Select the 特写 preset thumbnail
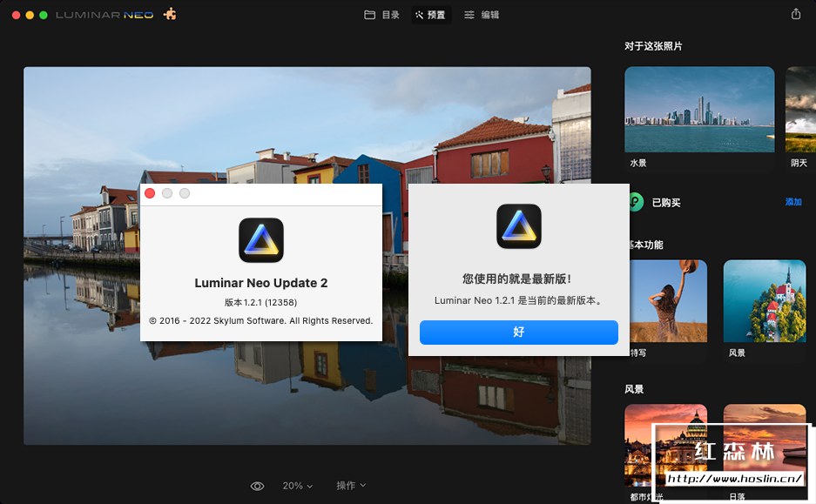This screenshot has height=504, width=816. tap(668, 300)
